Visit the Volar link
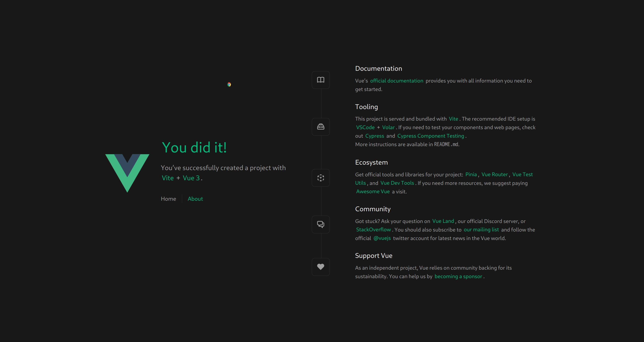Viewport: 644px width, 342px height. click(388, 128)
